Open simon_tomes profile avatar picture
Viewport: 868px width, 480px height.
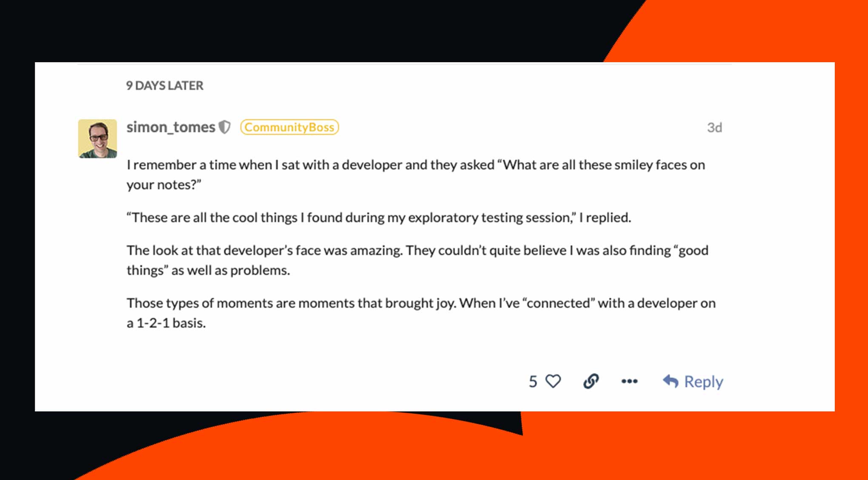[x=97, y=138]
